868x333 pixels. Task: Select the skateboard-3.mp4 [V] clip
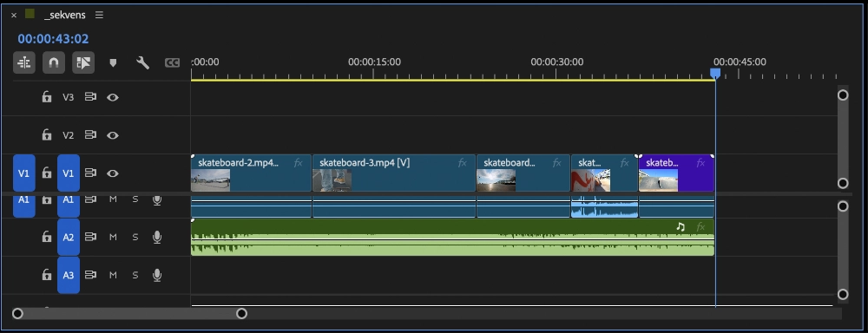tap(393, 173)
